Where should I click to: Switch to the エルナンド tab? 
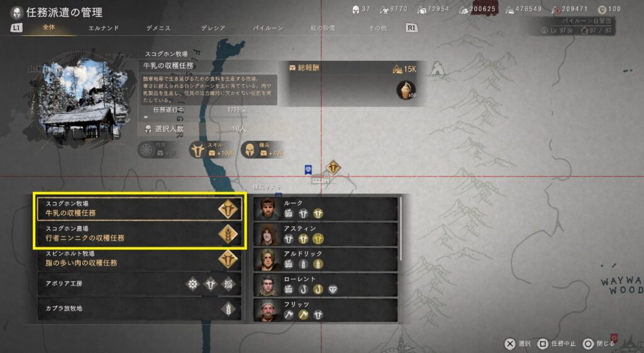click(104, 28)
